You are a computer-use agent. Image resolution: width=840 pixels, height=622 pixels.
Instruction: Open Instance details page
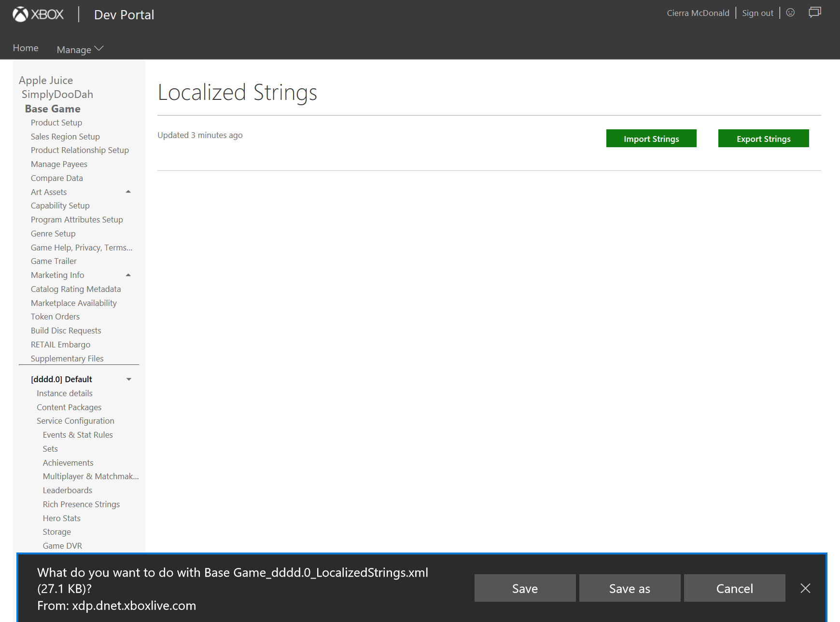65,393
